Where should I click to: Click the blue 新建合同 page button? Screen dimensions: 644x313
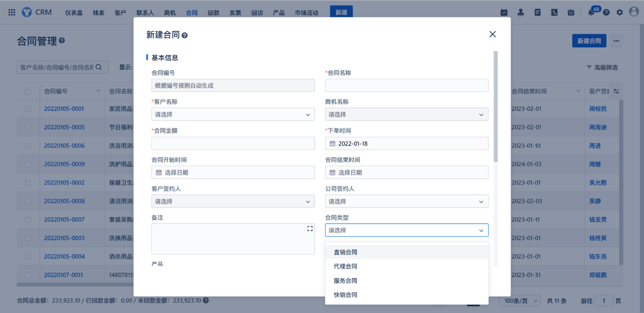(x=589, y=41)
